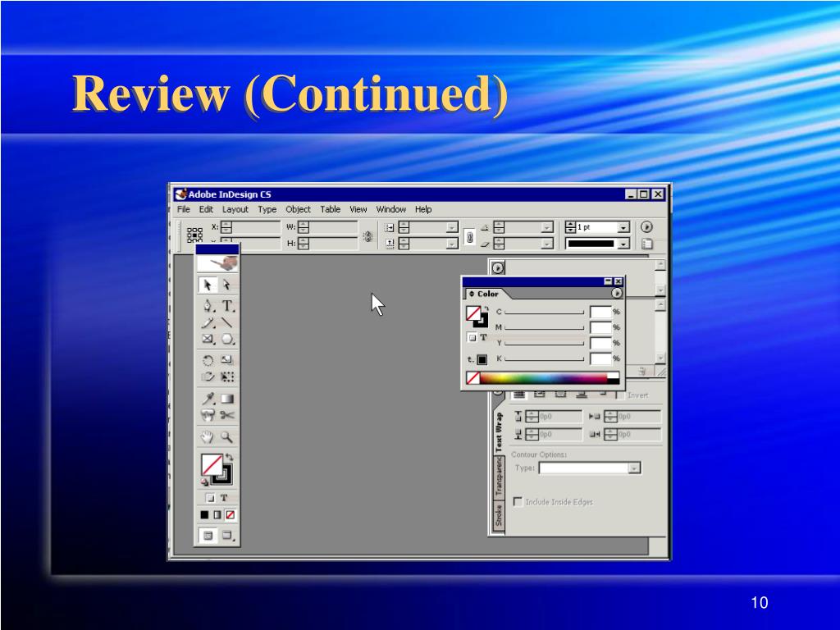The height and width of the screenshot is (630, 840).
Task: Select the Scissors tool
Action: [x=227, y=415]
